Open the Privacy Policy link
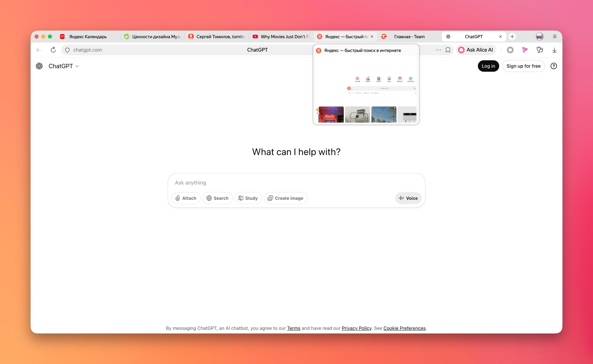Image resolution: width=593 pixels, height=364 pixels. pos(356,328)
